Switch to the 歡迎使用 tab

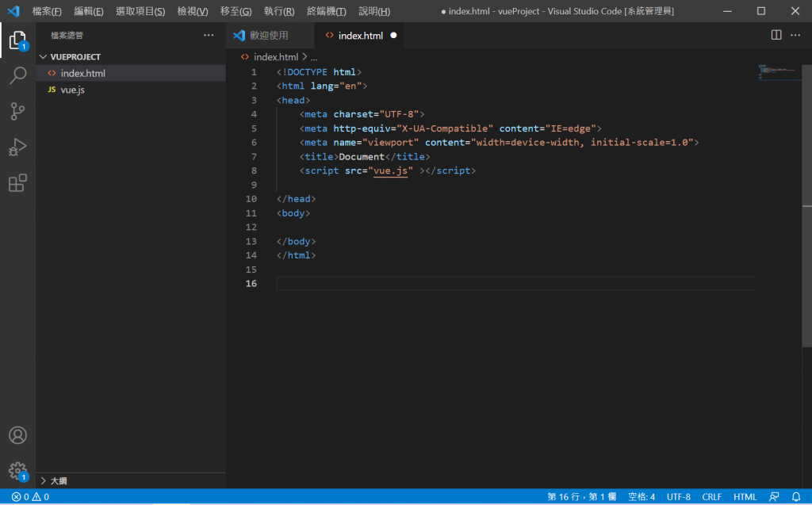tap(269, 36)
